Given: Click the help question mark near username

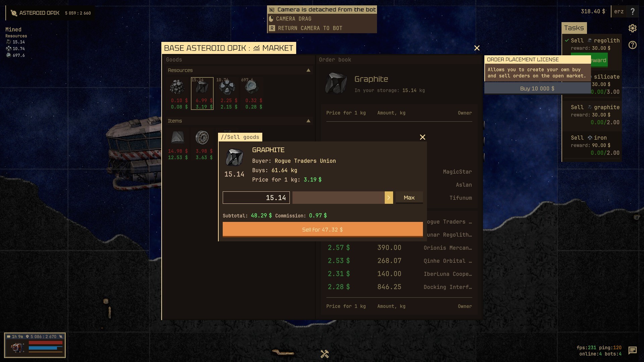Looking at the screenshot, I should coord(633,11).
